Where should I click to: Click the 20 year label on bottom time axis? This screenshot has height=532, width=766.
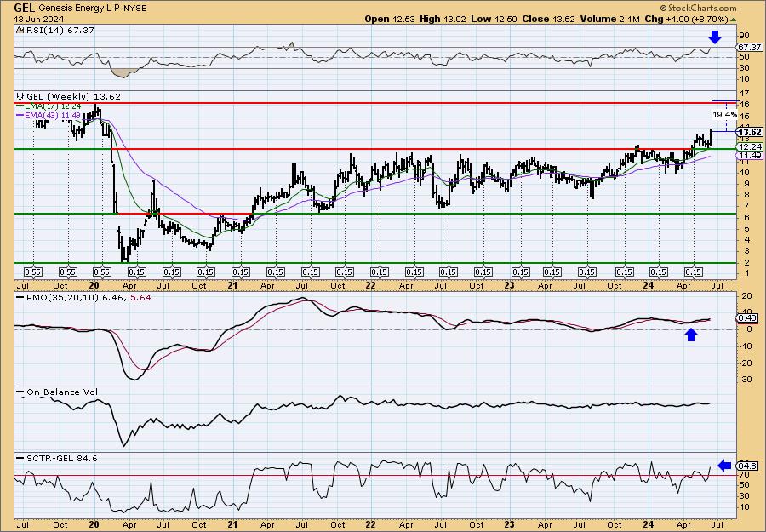[x=94, y=524]
